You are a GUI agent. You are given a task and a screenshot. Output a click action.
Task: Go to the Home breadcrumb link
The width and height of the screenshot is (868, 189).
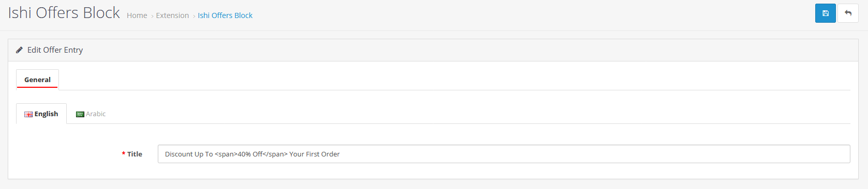pos(137,15)
